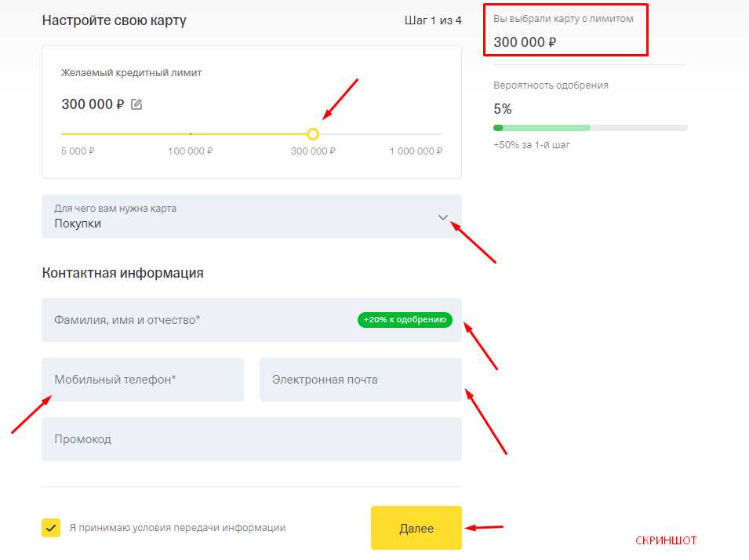This screenshot has width=749, height=560.
Task: Focus the Мобильный телефон input
Action: tap(143, 380)
